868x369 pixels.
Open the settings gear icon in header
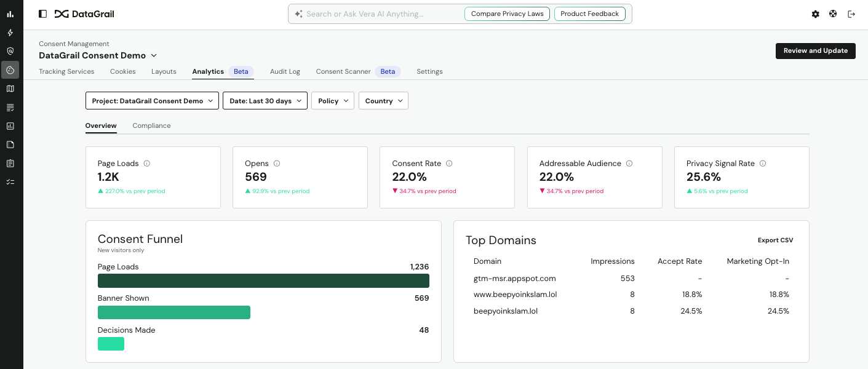tap(816, 14)
